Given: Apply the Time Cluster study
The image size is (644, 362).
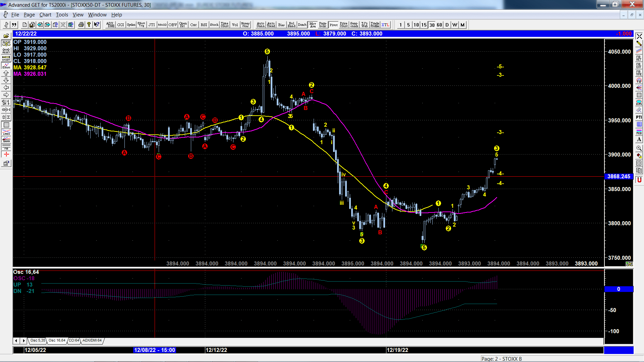Looking at the screenshot, I should point(225,25).
